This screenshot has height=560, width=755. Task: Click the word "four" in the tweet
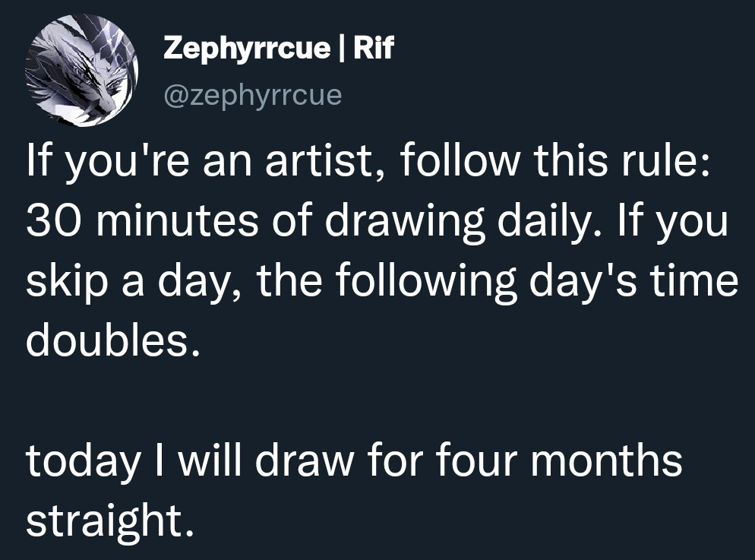pos(475,460)
